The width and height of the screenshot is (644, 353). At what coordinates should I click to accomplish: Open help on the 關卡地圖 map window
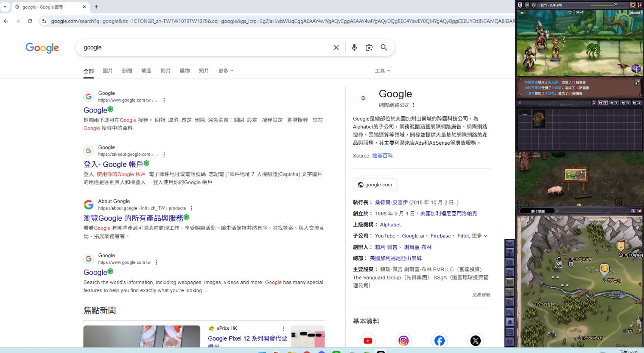tap(633, 211)
